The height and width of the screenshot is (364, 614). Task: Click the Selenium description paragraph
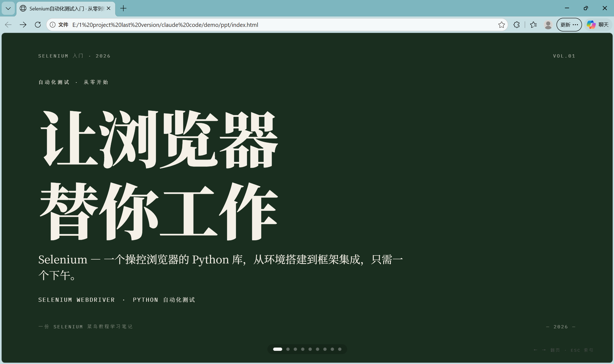point(221,267)
